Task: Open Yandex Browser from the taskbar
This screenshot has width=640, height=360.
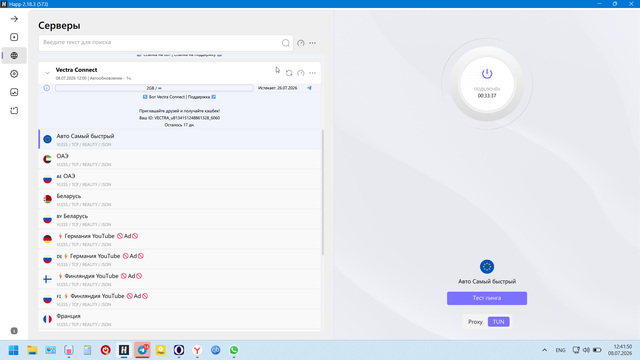Action: (x=197, y=350)
